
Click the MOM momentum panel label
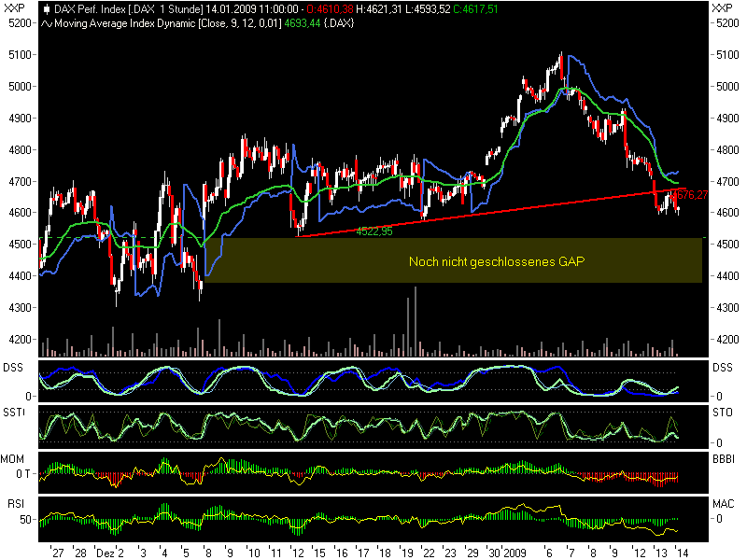point(14,459)
